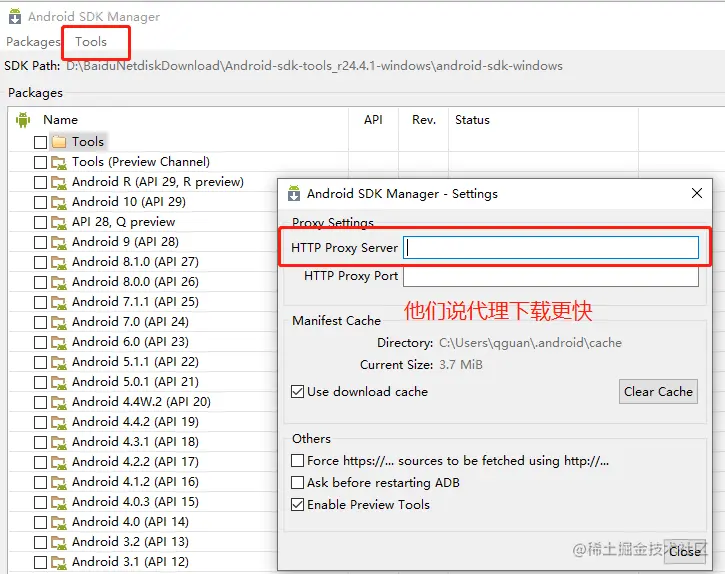725x574 pixels.
Task: Open the Packages menu
Action: 33,42
